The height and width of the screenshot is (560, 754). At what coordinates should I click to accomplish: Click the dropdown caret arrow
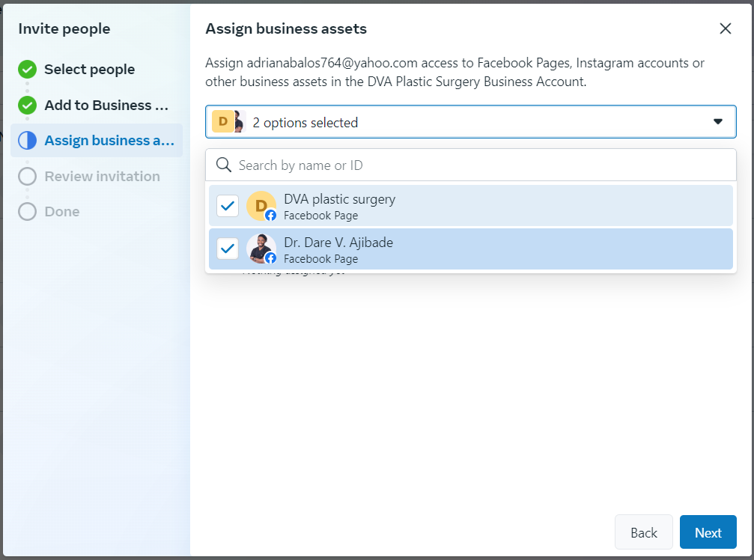(x=718, y=121)
